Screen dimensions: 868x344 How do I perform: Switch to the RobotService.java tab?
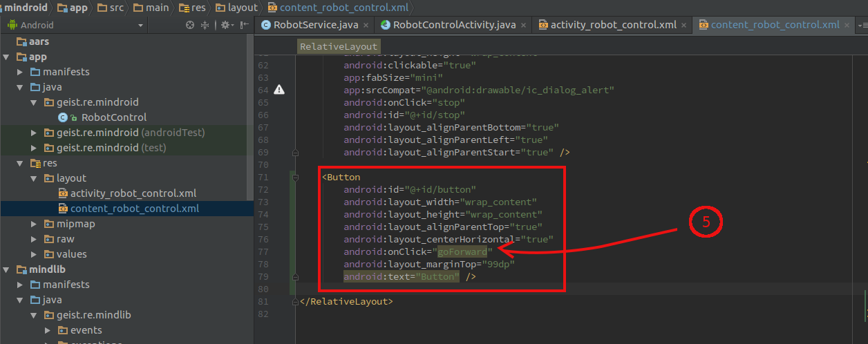pyautogui.click(x=315, y=25)
